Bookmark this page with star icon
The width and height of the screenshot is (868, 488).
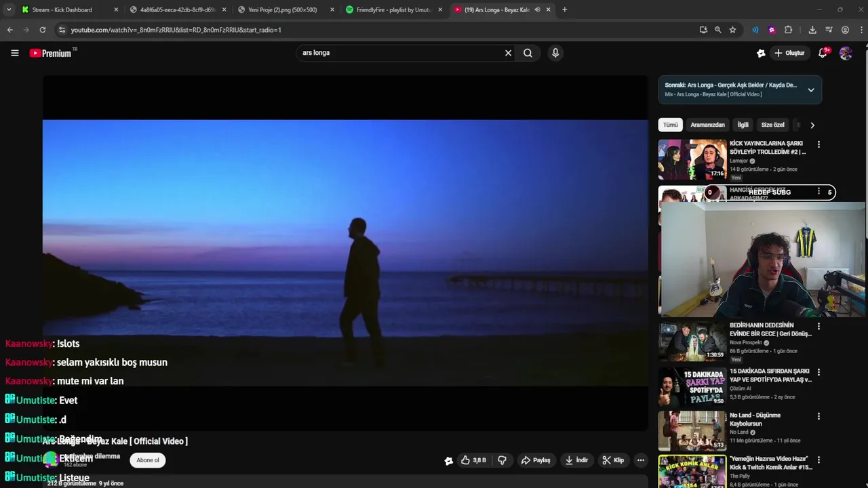coord(732,30)
